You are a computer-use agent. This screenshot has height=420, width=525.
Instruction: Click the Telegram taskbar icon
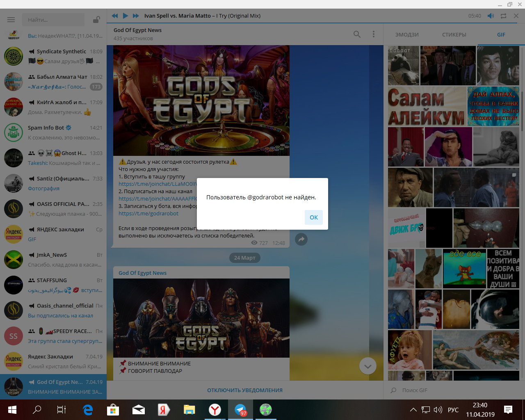tap(240, 410)
